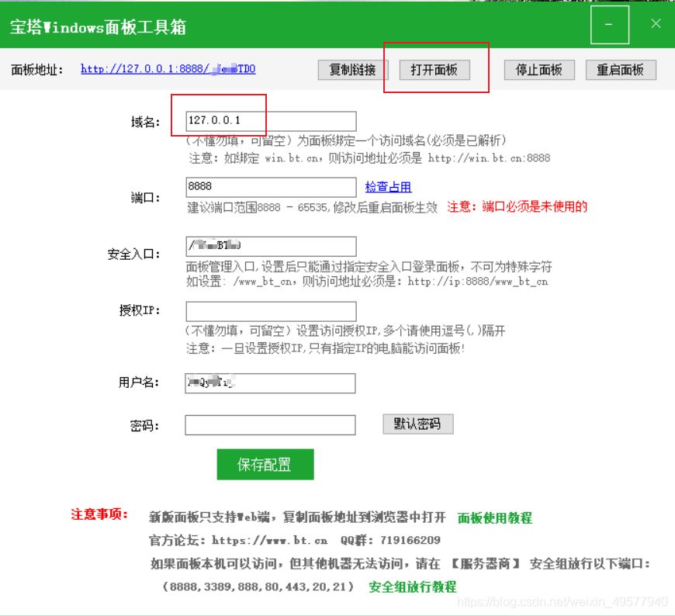Click the official forum URL https://www.bt.cn text
The height and width of the screenshot is (616, 675).
pyautogui.click(x=269, y=540)
